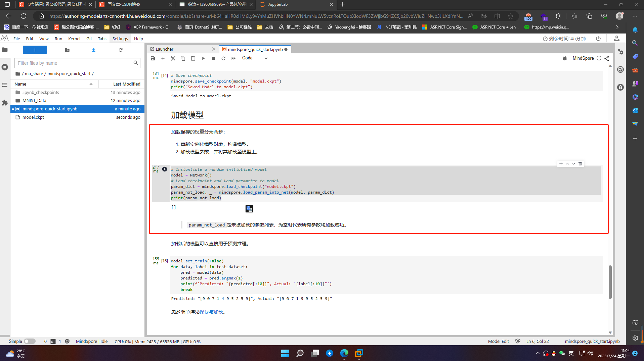Paste the cell using the clipboard icon
The height and width of the screenshot is (361, 644).
pyautogui.click(x=193, y=58)
